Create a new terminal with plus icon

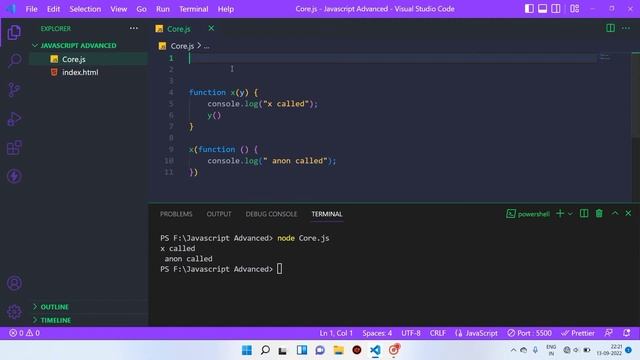tap(560, 213)
